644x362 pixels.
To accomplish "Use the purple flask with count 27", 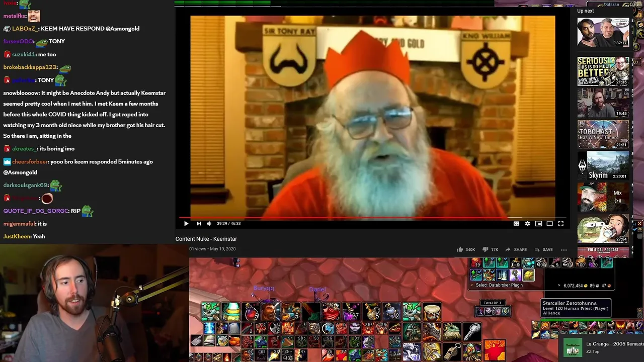I will pos(351,311).
